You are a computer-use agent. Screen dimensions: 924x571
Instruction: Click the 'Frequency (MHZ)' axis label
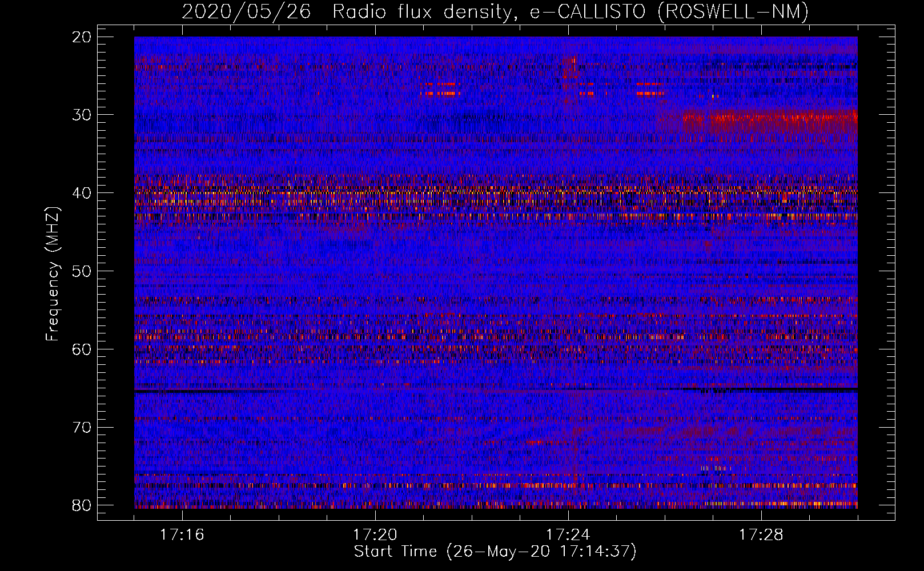tap(52, 274)
